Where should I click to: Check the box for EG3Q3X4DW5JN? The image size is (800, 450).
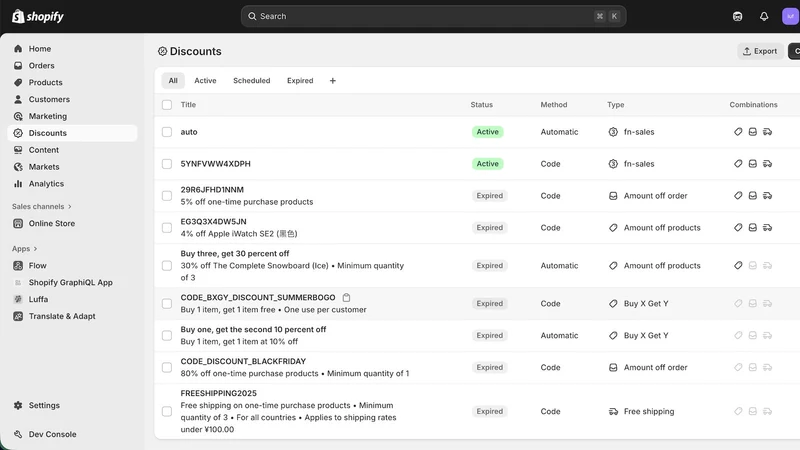(x=167, y=228)
